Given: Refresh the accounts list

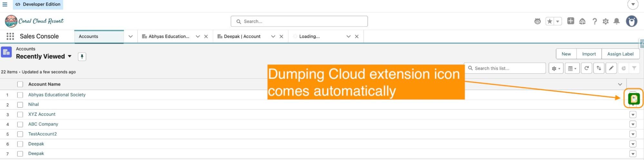Looking at the screenshot, I should tap(587, 68).
